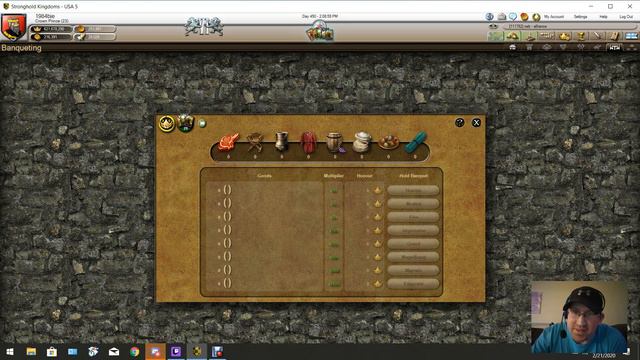
Task: Click the gold crown honour icon in panel corner
Action: click(x=167, y=124)
